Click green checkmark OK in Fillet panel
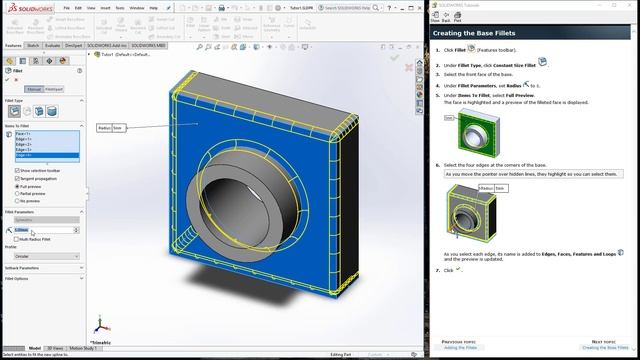640x360 pixels. click(7, 80)
